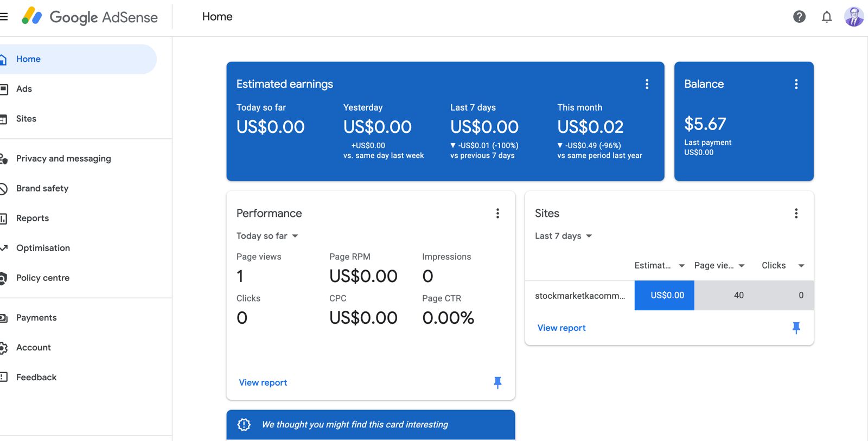Pin the Performance card
Image resolution: width=868 pixels, height=441 pixels.
coord(497,382)
